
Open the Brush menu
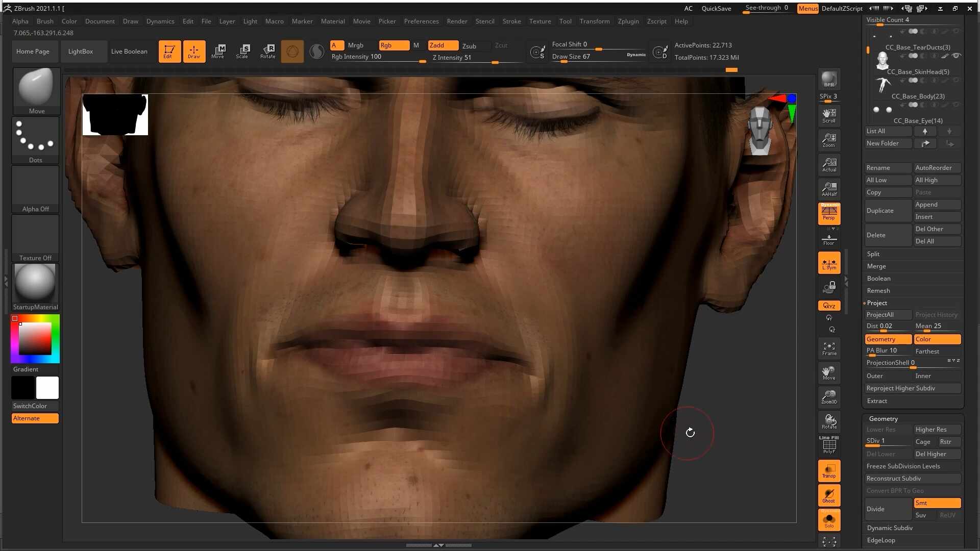pyautogui.click(x=45, y=21)
